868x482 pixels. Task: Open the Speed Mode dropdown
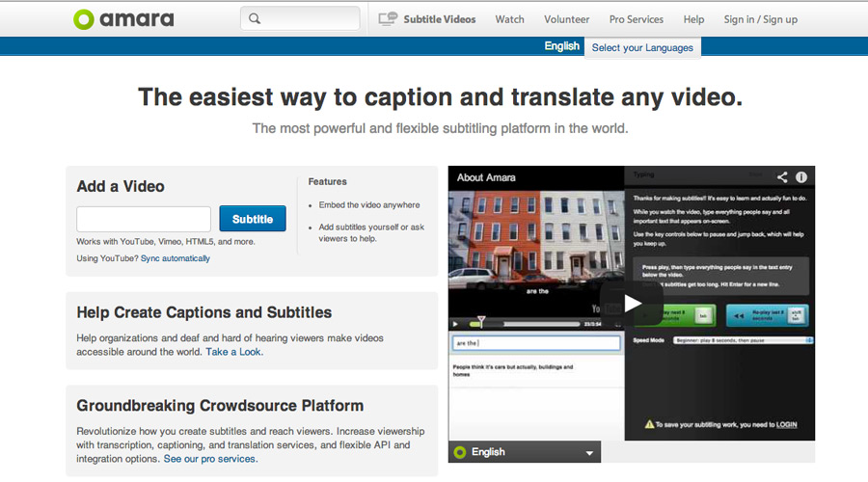click(743, 340)
